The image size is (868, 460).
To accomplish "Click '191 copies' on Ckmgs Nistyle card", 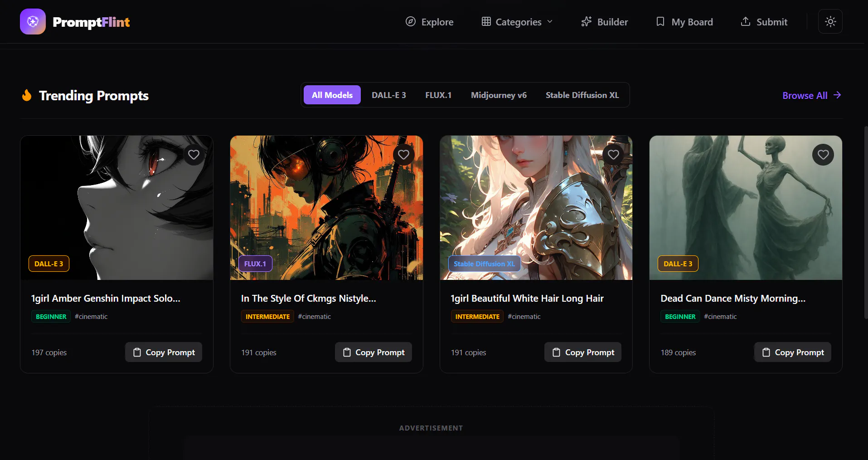I will [259, 352].
